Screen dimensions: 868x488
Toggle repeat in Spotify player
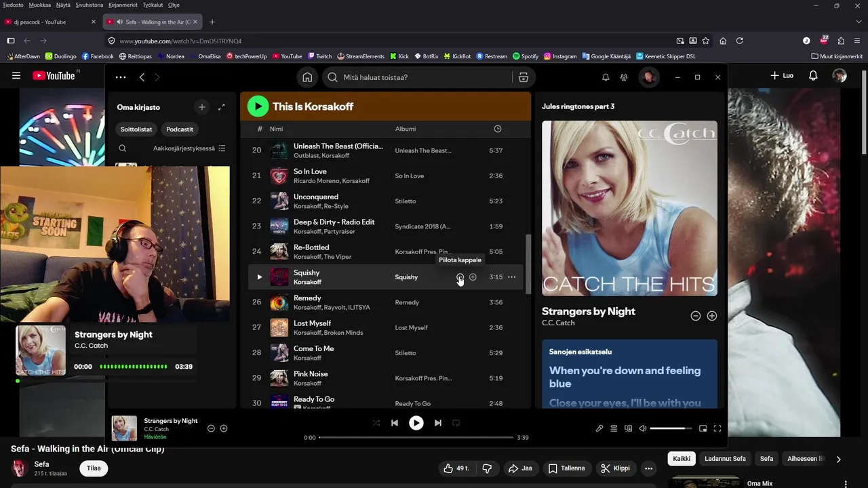(x=456, y=423)
